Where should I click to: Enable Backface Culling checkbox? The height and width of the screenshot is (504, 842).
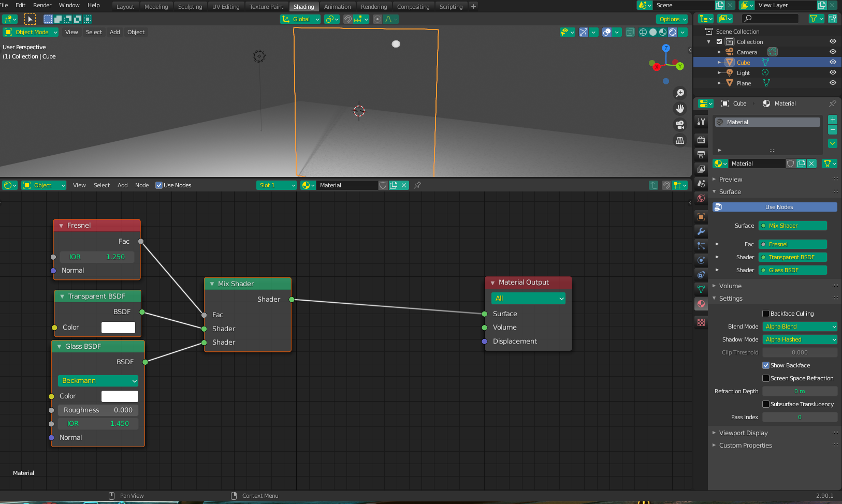766,314
